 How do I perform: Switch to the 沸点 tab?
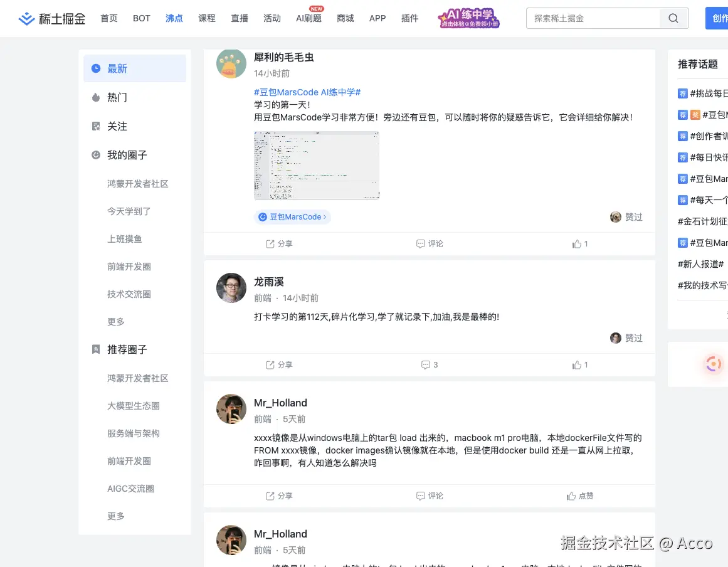pos(174,18)
